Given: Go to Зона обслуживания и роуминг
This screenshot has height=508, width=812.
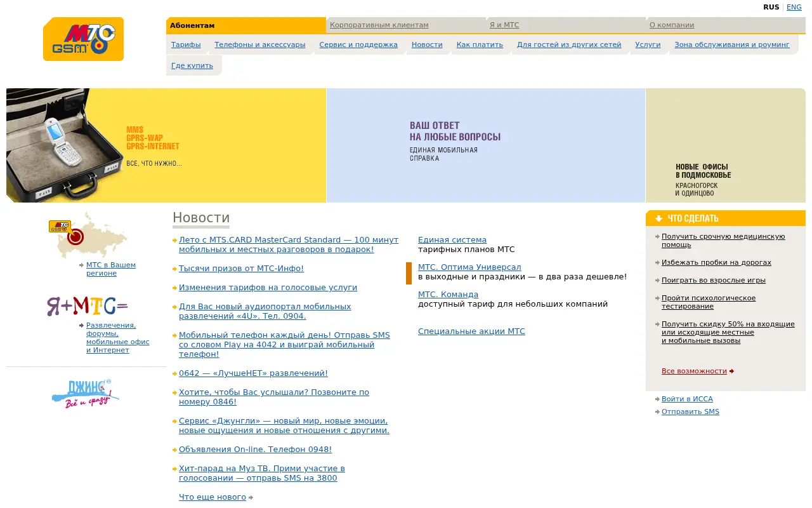Looking at the screenshot, I should pos(732,44).
